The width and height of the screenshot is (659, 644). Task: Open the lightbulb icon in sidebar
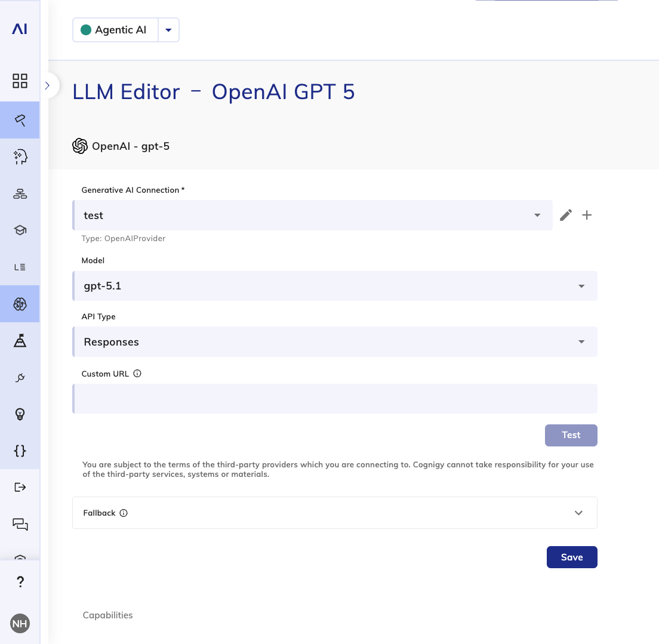click(20, 414)
